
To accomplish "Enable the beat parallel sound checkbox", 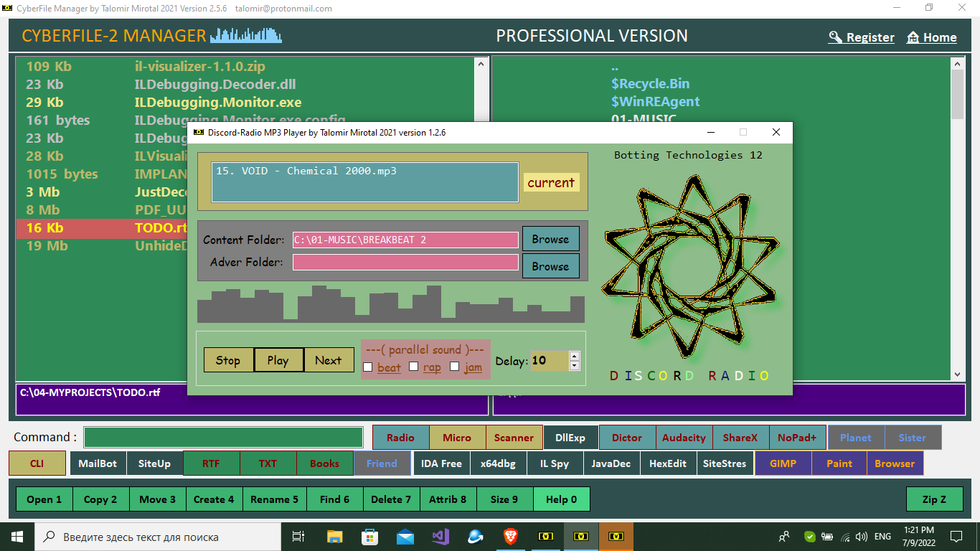I will pyautogui.click(x=368, y=367).
